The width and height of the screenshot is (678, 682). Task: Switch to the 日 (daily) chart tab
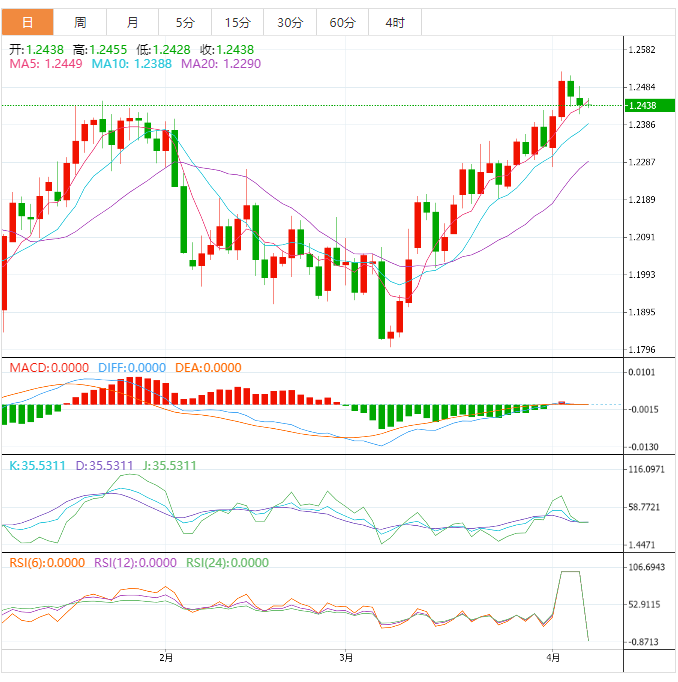point(27,22)
